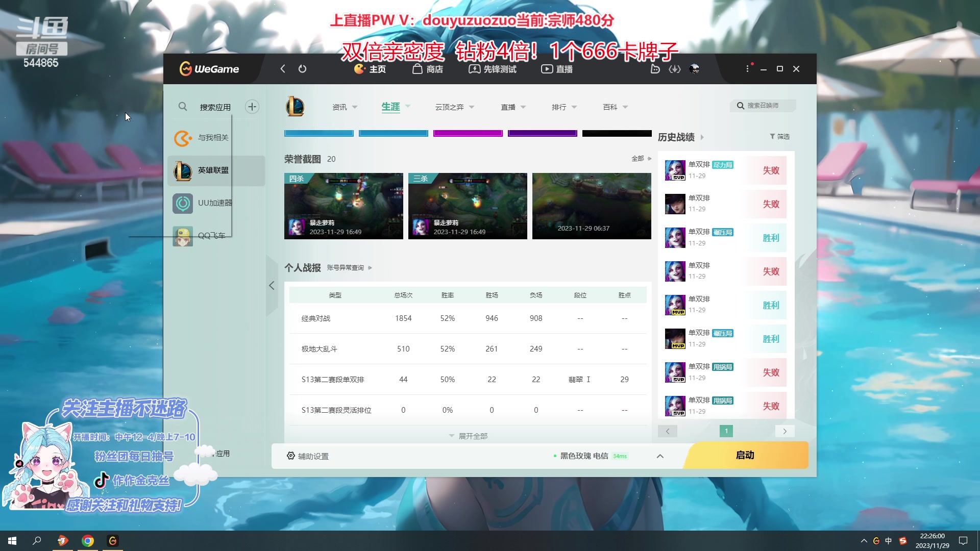Image resolution: width=980 pixels, height=551 pixels.
Task: Open Chrome from taskbar
Action: tap(88, 541)
